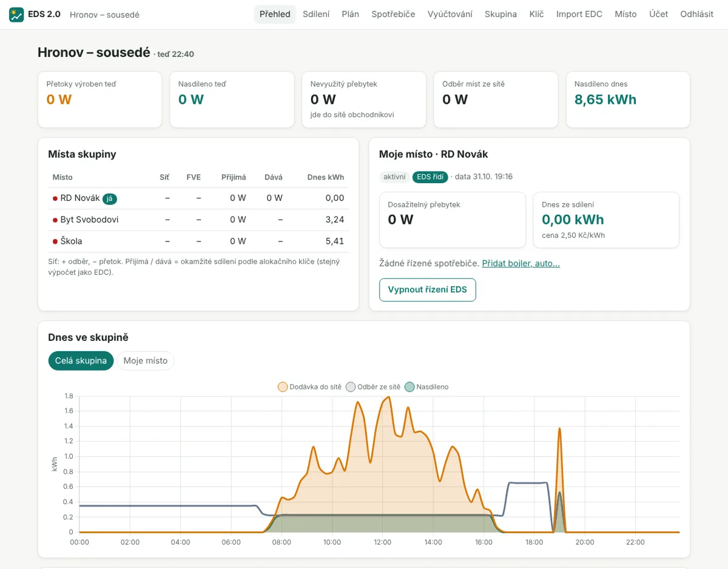Click the Dnes kWh column header
728x569 pixels.
[x=326, y=177]
